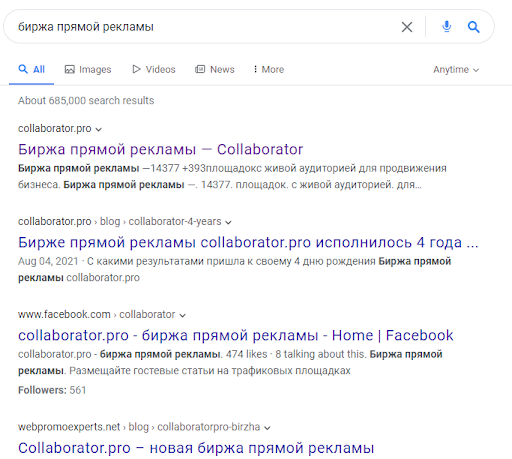
Task: Click the News tab newspaper icon
Action: [x=200, y=69]
